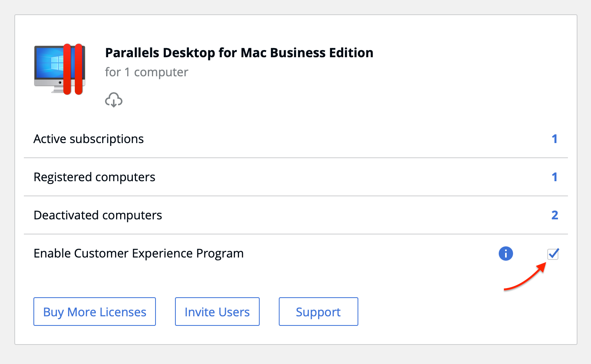
Task: Uncheck the Customer Experience Program checkbox
Action: (553, 254)
